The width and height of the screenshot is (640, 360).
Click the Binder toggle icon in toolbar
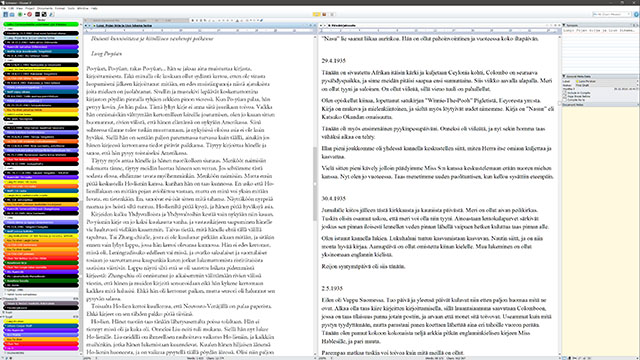pyautogui.click(x=6, y=14)
